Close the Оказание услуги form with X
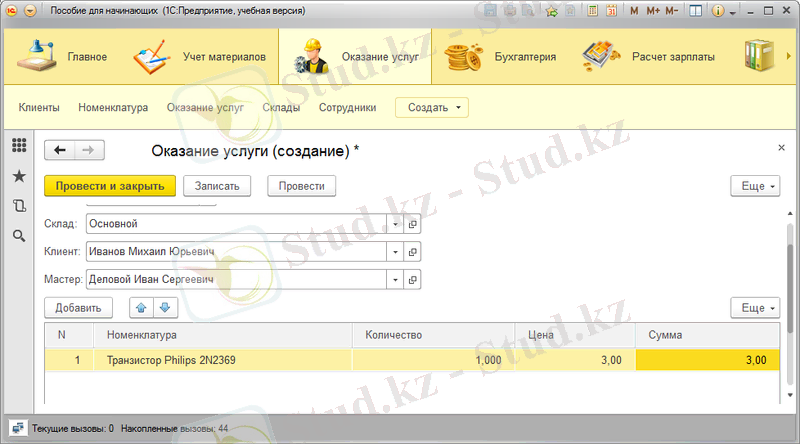 pyautogui.click(x=781, y=147)
